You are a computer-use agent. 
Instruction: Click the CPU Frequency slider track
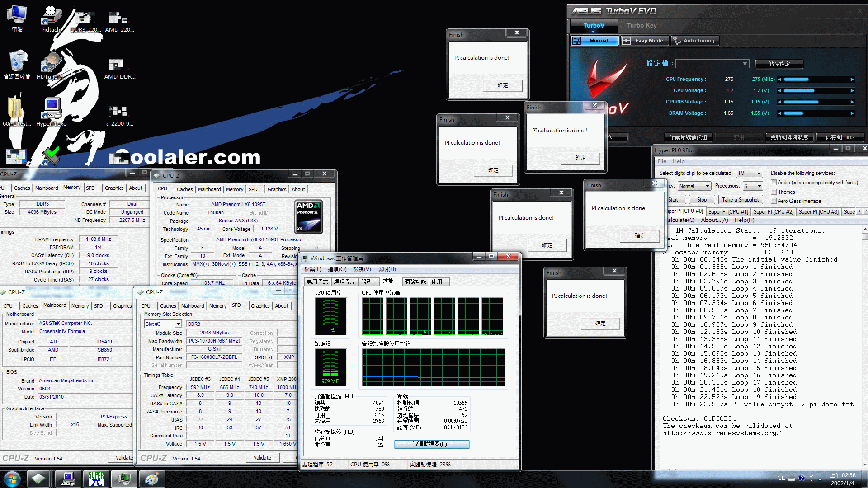click(x=816, y=79)
